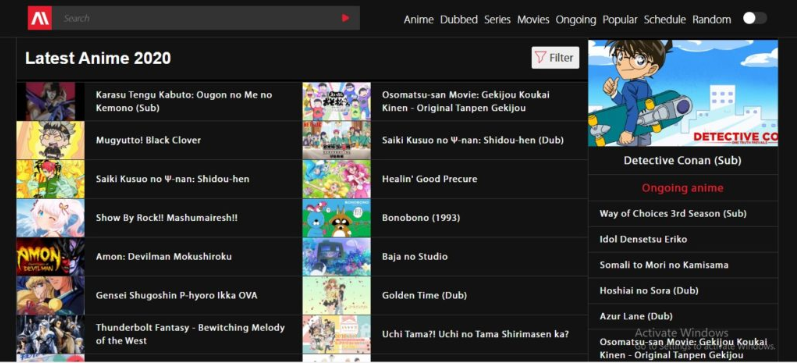Image resolution: width=798 pixels, height=364 pixels.
Task: Click the red Ongoing anime heading
Action: point(682,188)
